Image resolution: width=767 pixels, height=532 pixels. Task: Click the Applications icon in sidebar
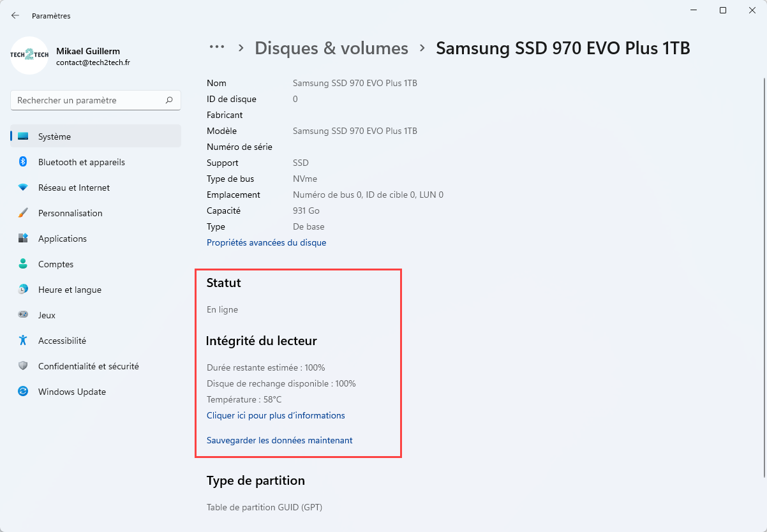[23, 239]
